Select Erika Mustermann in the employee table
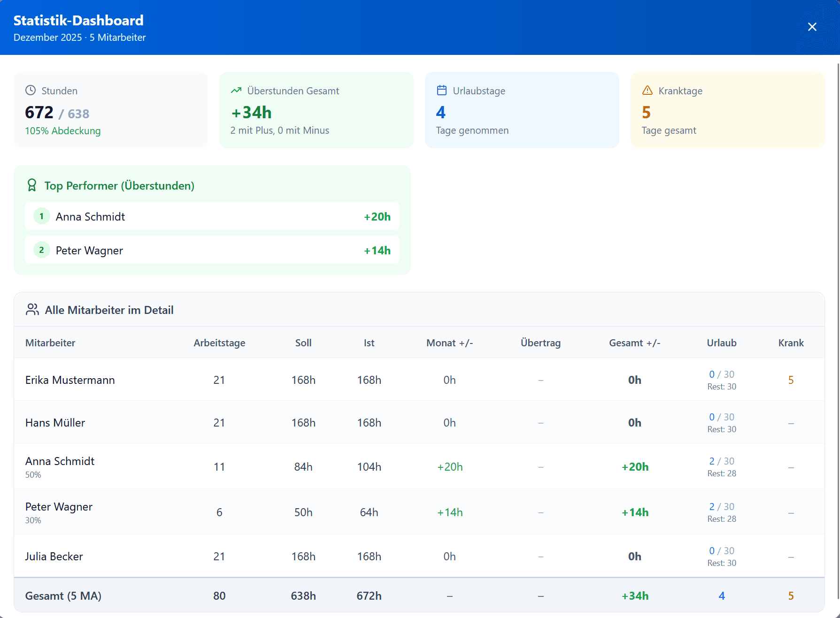 click(x=70, y=380)
